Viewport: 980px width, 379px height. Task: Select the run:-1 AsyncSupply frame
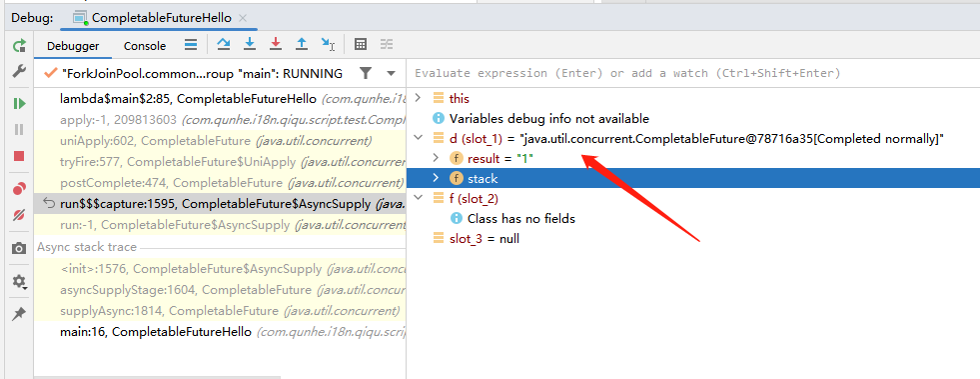tap(220, 225)
